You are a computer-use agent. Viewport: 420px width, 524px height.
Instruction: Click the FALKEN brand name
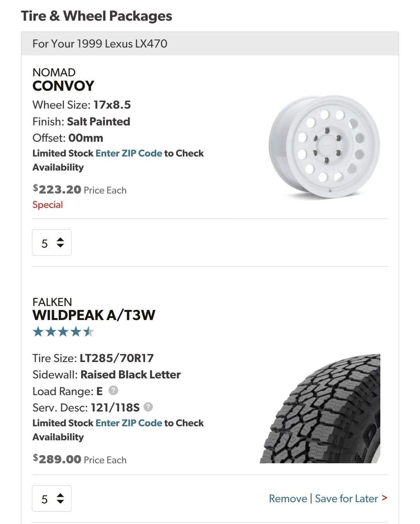click(x=52, y=302)
